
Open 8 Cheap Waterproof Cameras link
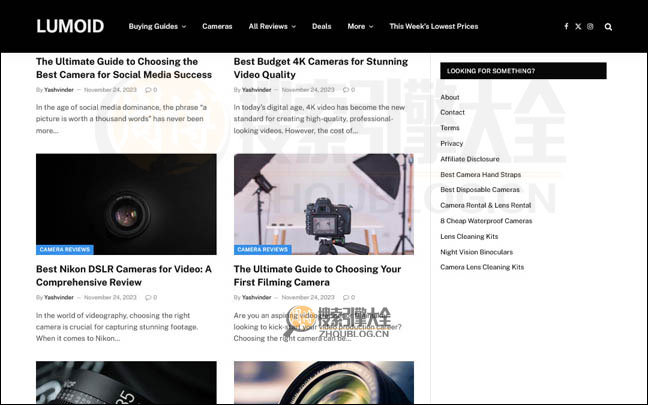(x=486, y=221)
